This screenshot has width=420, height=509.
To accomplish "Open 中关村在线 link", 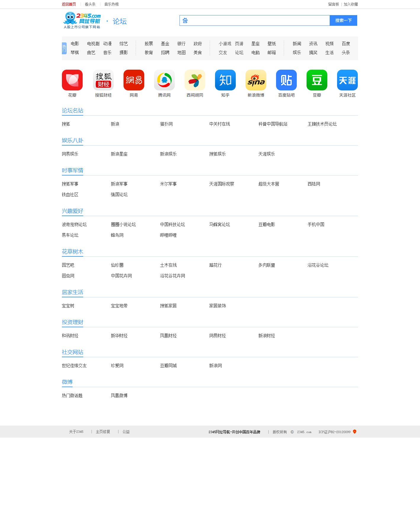I will pyautogui.click(x=220, y=124).
